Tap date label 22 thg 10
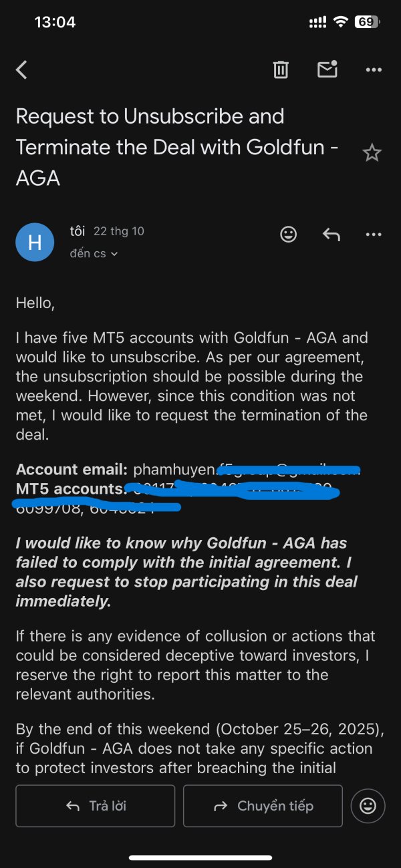Image resolution: width=401 pixels, height=868 pixels. coord(119,231)
